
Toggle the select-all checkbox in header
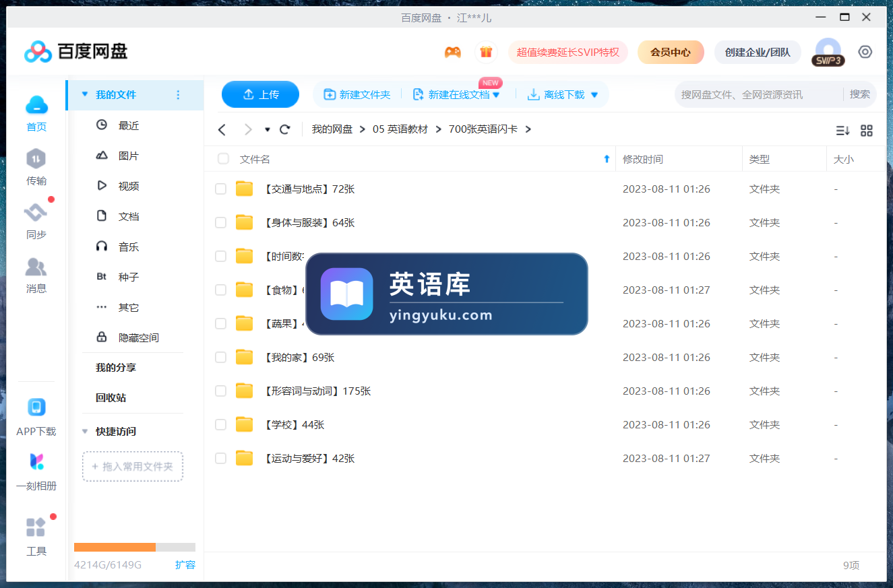pyautogui.click(x=223, y=159)
